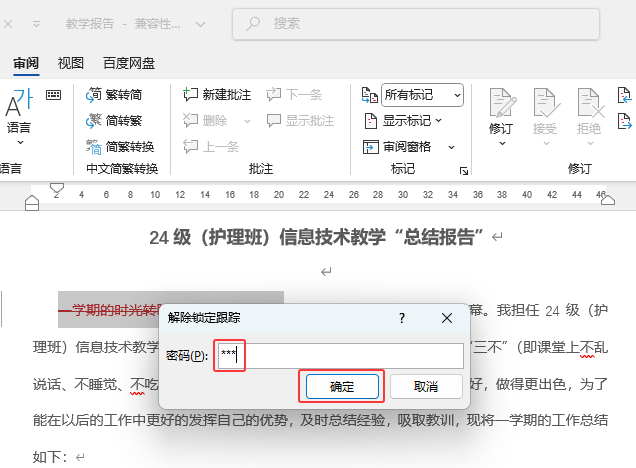Image resolution: width=636 pixels, height=468 pixels.
Task: Click 取消 in unlock tracking dialog
Action: click(426, 386)
